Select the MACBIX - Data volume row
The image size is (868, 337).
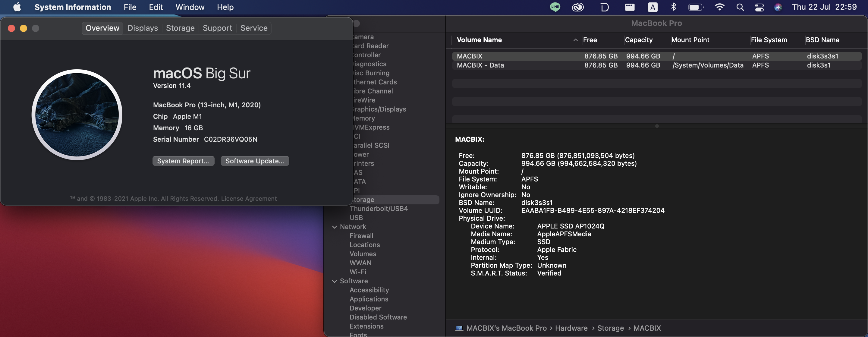[x=480, y=65]
